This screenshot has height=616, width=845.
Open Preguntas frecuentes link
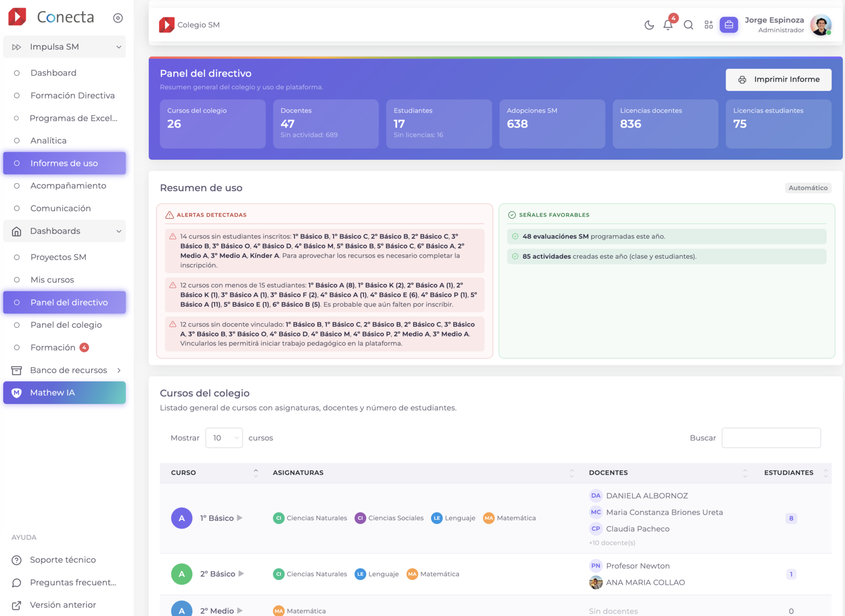(73, 583)
